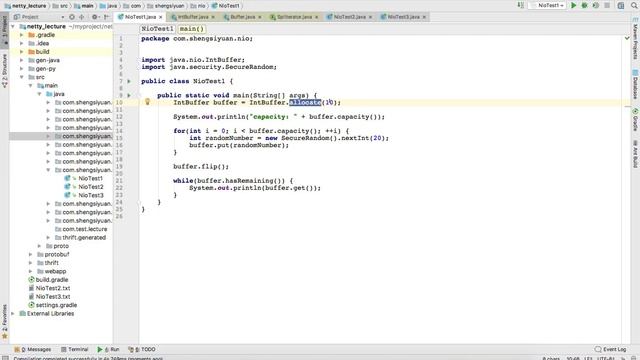Open the TODO tool window

[142, 349]
